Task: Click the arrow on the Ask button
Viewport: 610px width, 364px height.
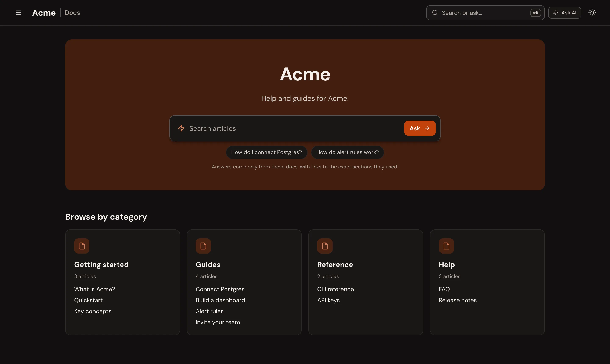Action: pos(427,128)
